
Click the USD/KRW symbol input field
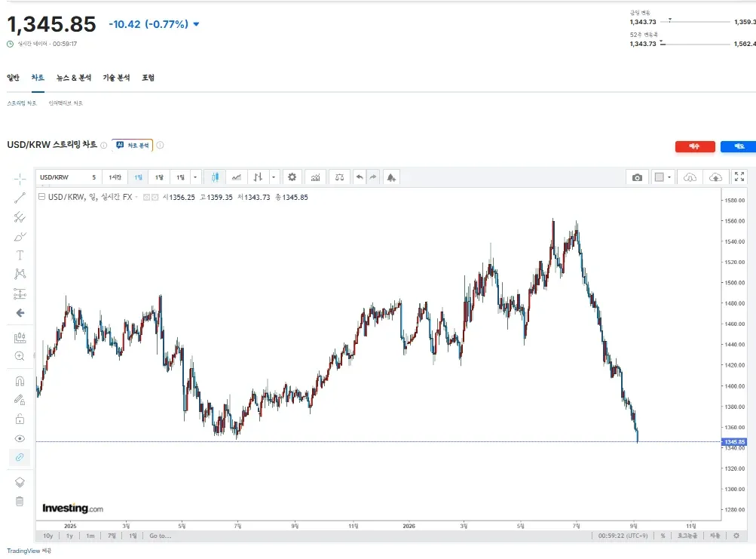point(62,177)
